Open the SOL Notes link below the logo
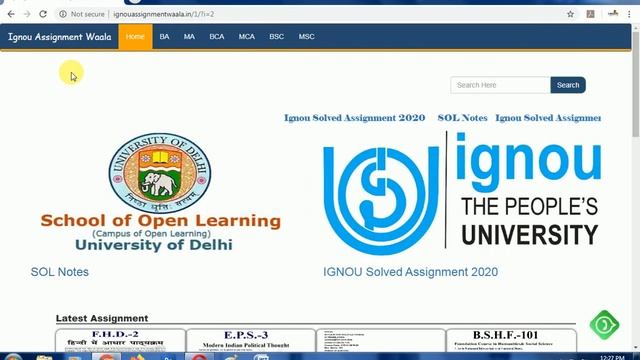Viewport: 640px width, 360px height. click(60, 272)
